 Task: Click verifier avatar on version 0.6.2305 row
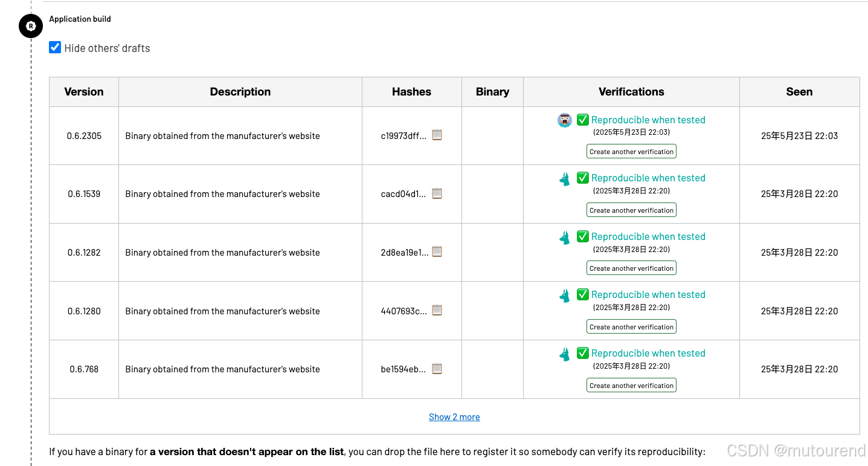click(565, 120)
